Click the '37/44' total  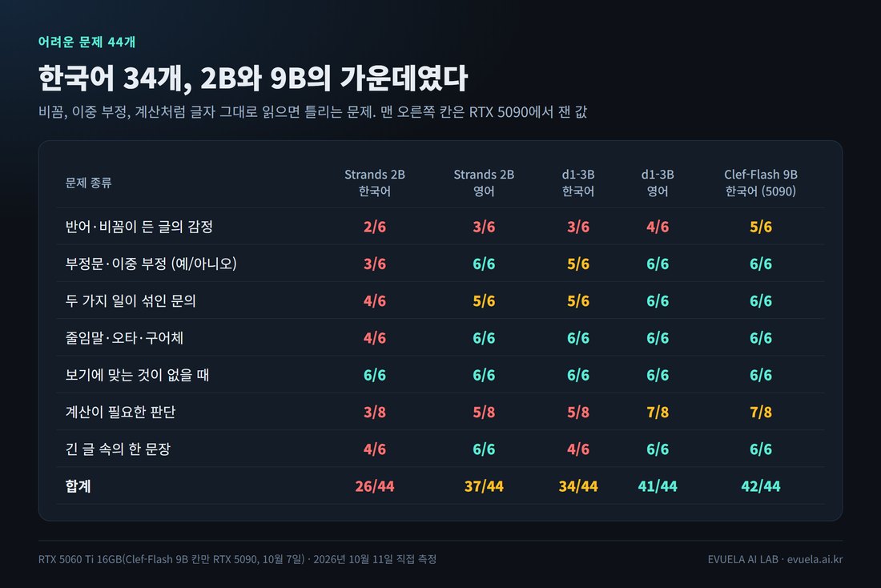point(484,486)
